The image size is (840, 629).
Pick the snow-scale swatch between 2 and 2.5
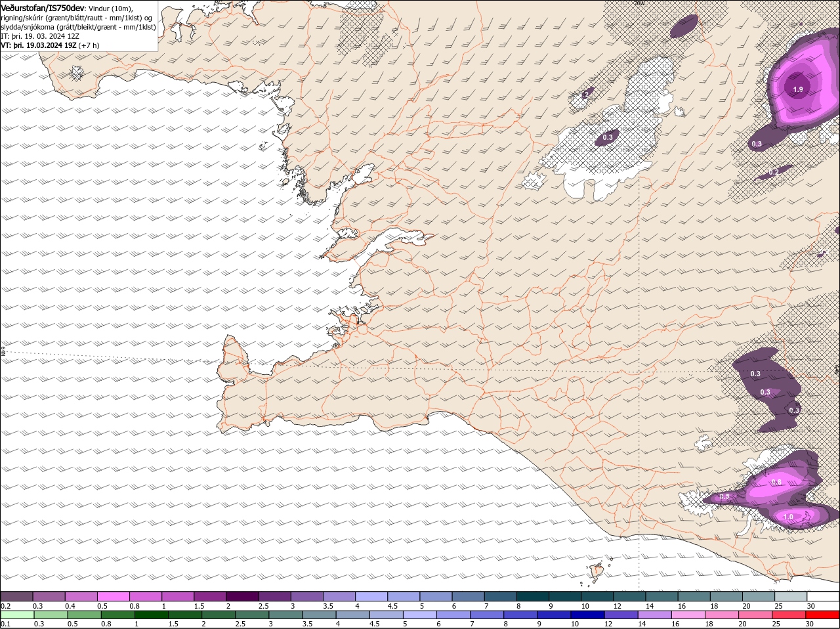[242, 596]
